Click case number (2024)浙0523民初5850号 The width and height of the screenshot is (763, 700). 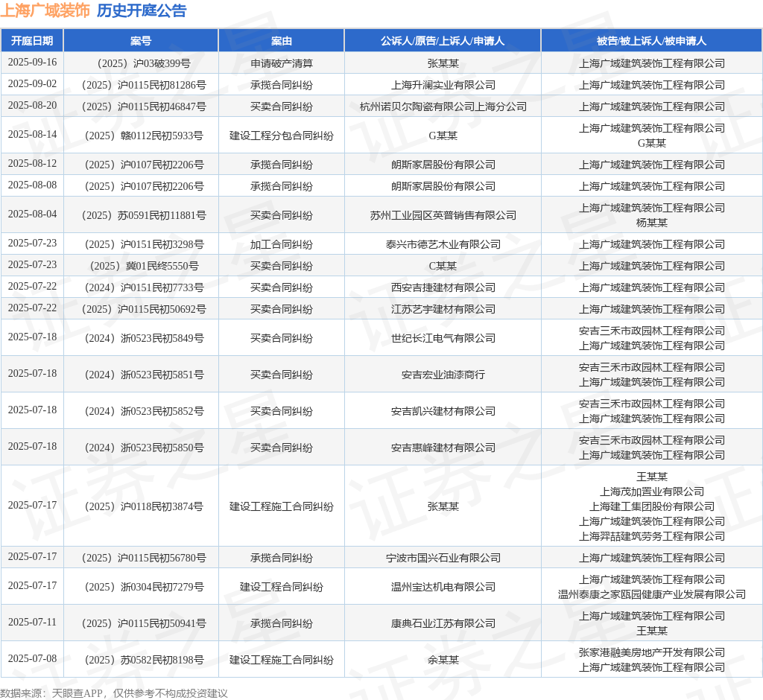pyautogui.click(x=144, y=448)
